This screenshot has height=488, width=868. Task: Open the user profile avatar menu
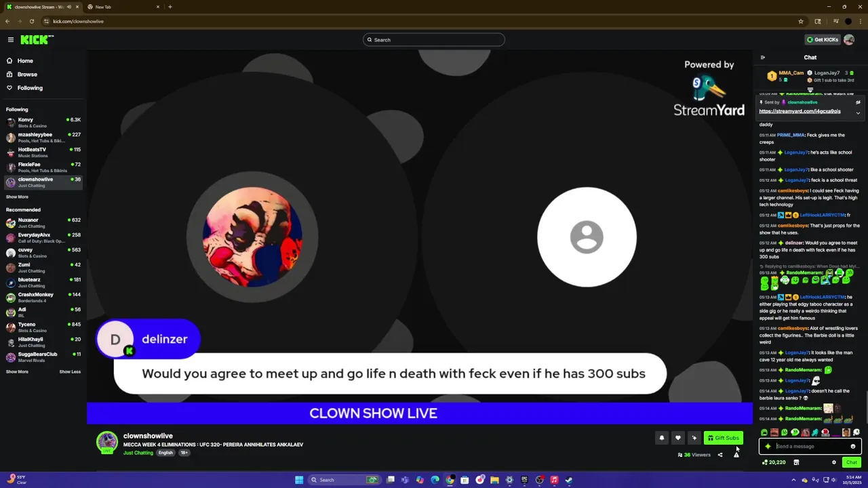(849, 40)
